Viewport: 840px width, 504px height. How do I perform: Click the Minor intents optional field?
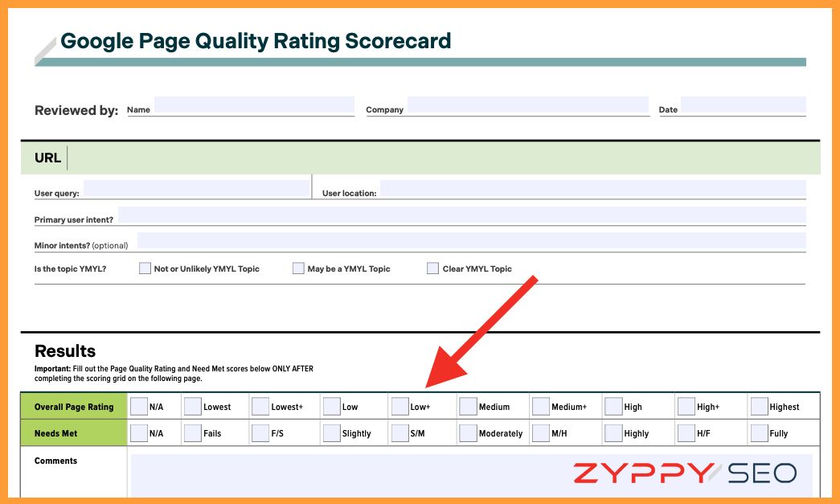pos(471,240)
